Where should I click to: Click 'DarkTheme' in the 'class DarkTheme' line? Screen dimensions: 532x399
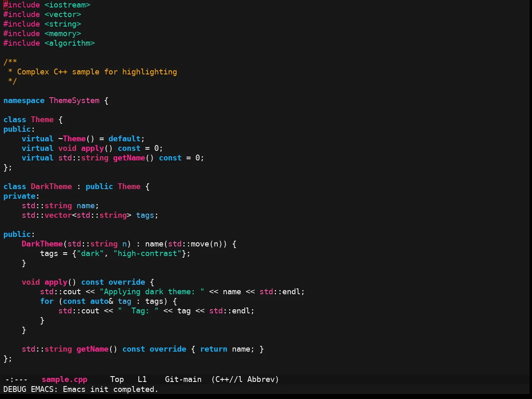click(x=52, y=187)
